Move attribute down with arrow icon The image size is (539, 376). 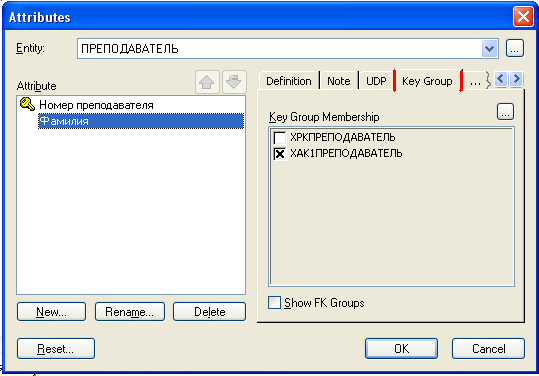pos(234,82)
